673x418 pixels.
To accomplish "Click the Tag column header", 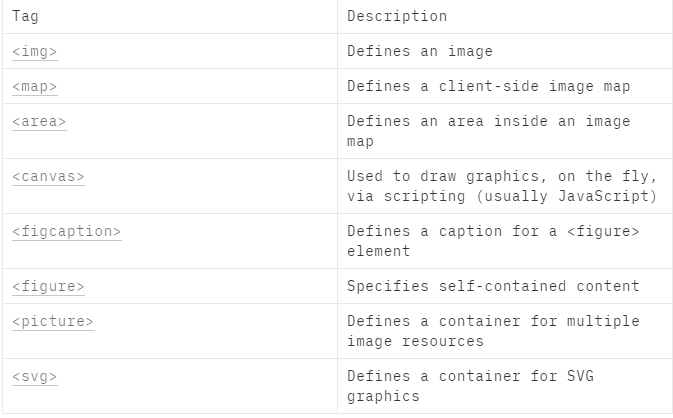I will pyautogui.click(x=25, y=16).
